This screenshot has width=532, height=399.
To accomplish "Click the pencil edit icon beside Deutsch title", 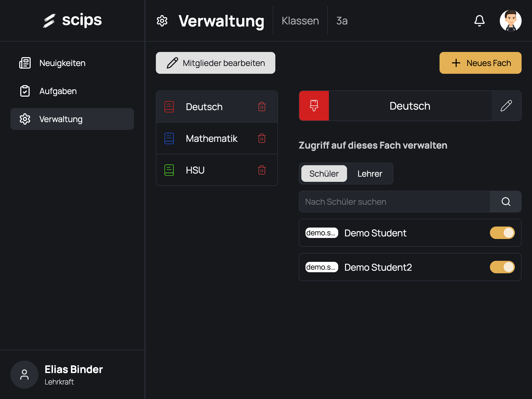I will (x=506, y=106).
